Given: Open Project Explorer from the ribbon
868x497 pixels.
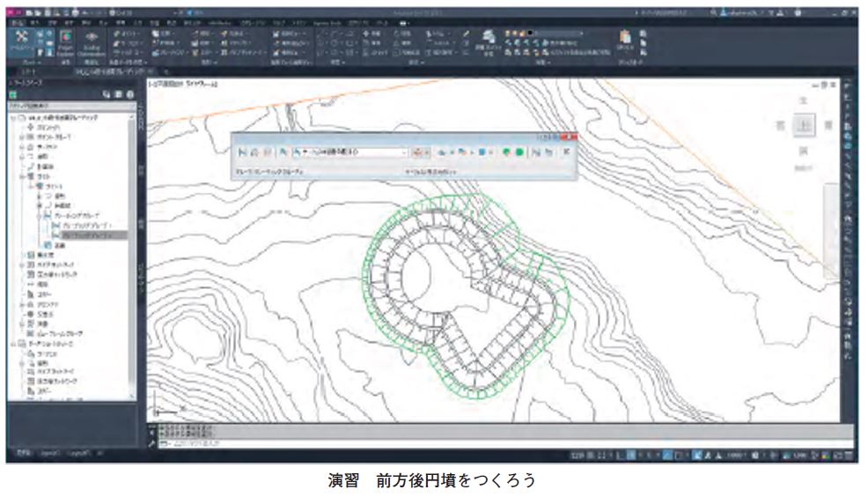Looking at the screenshot, I should click(65, 44).
